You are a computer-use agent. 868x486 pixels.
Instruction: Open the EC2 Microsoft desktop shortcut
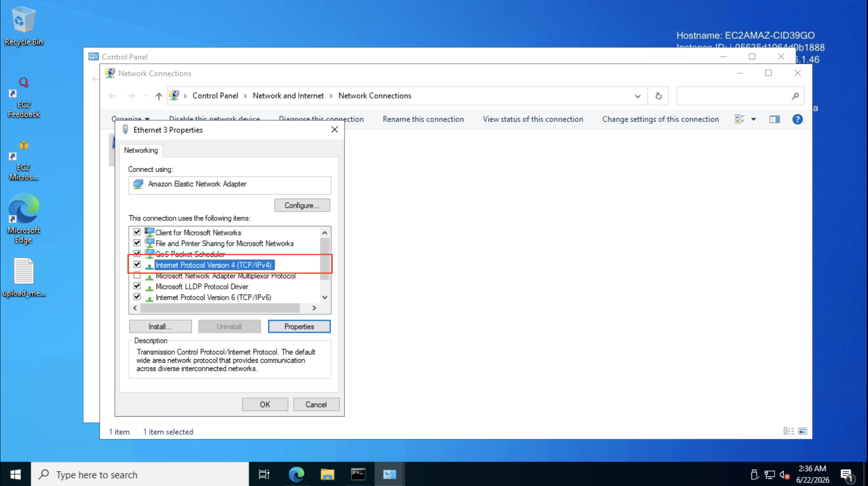(x=23, y=161)
